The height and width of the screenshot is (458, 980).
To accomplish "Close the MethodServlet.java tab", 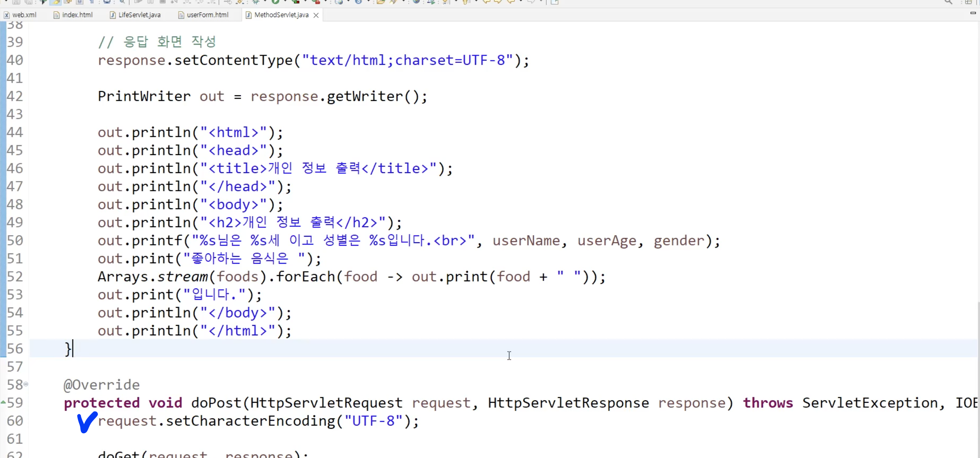I will 316,15.
